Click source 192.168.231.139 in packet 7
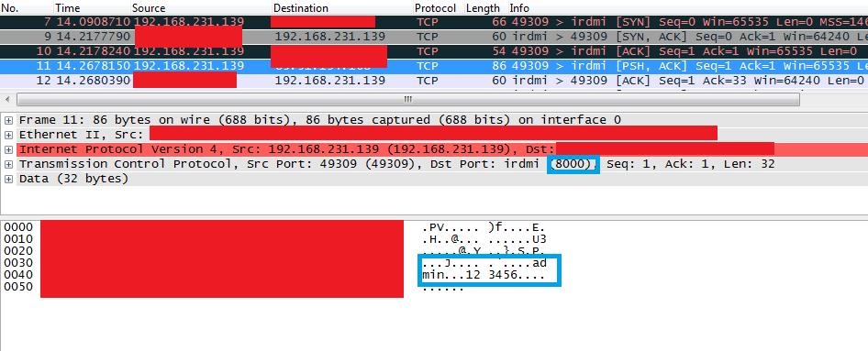 (x=189, y=22)
